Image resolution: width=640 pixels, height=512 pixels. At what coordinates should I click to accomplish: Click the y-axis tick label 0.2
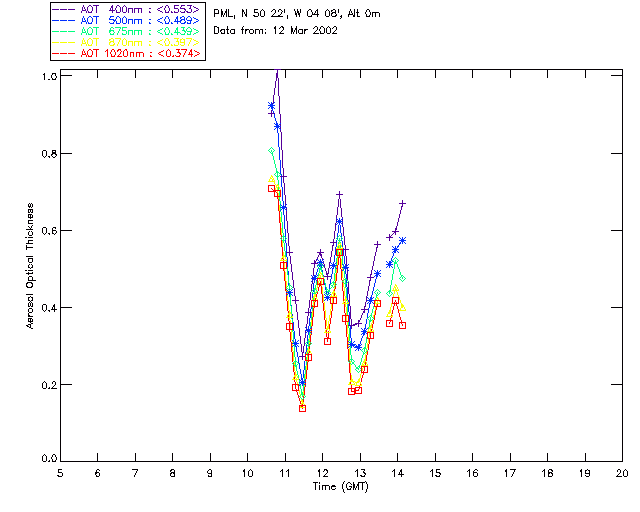pyautogui.click(x=49, y=385)
